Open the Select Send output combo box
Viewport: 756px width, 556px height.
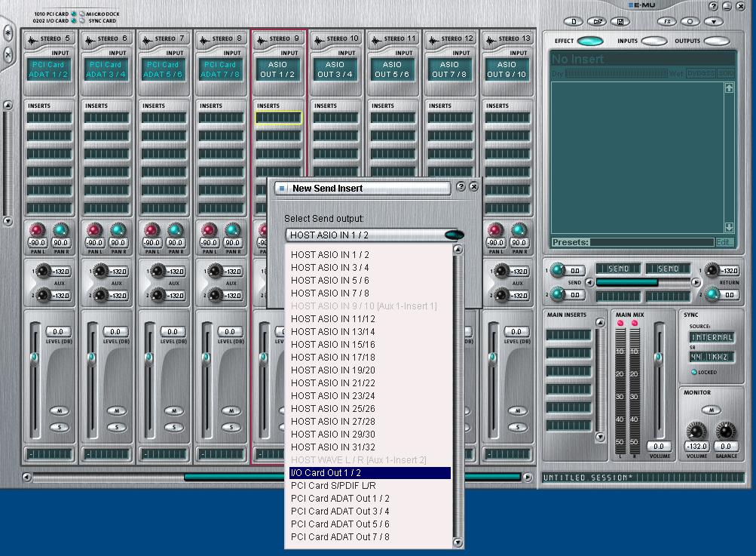click(375, 235)
